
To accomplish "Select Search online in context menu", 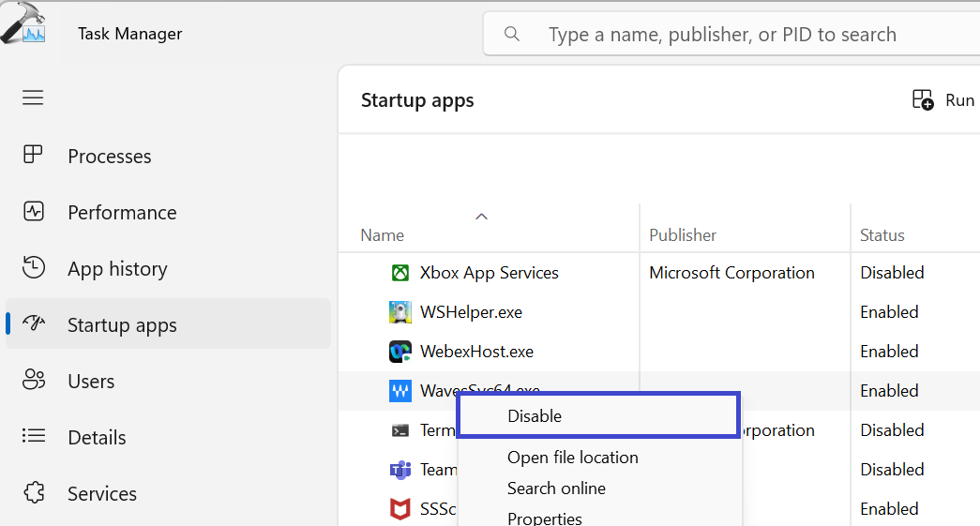I will [556, 488].
